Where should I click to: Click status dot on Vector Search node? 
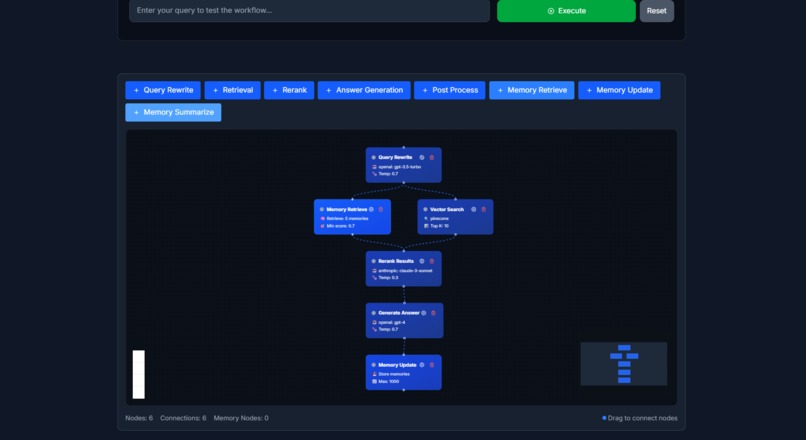[425, 209]
